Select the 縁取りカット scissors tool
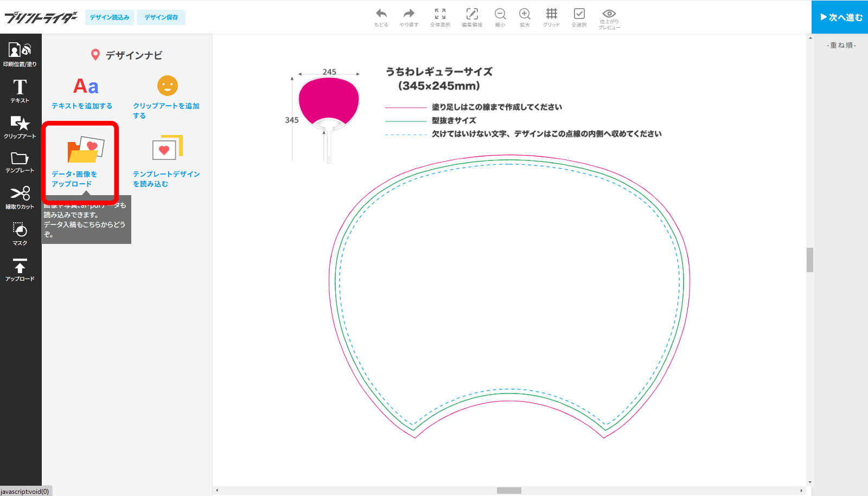Image resolution: width=868 pixels, height=496 pixels. coord(20,197)
